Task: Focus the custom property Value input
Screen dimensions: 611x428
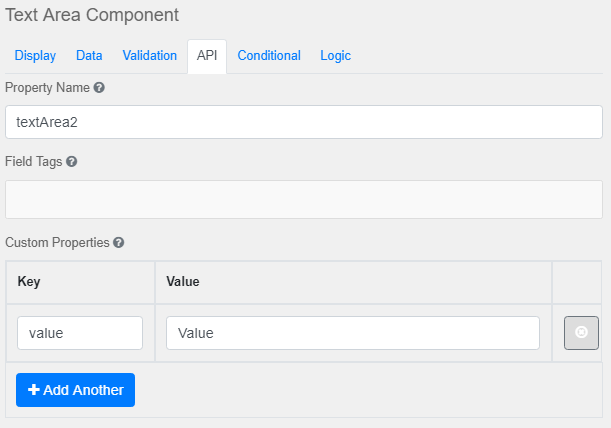Action: point(353,333)
